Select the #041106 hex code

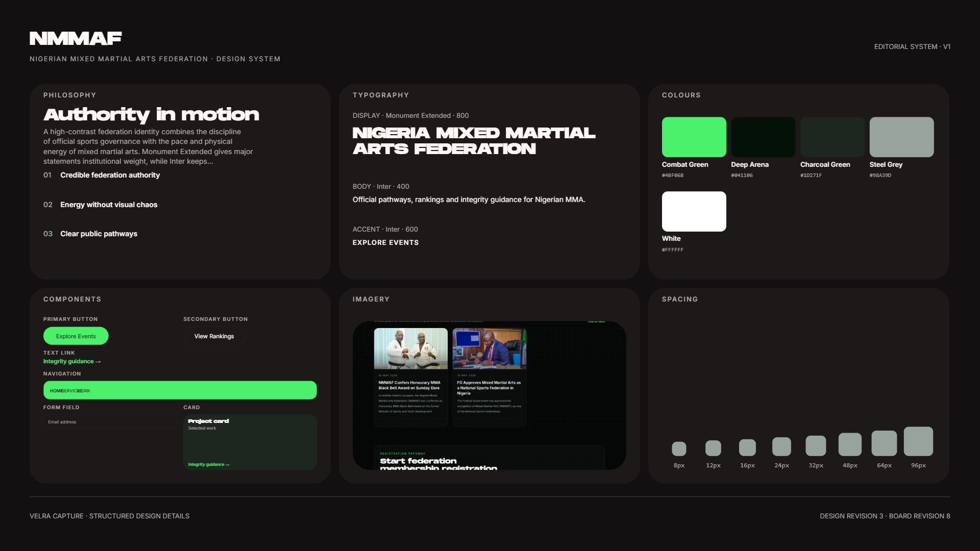coord(742,176)
